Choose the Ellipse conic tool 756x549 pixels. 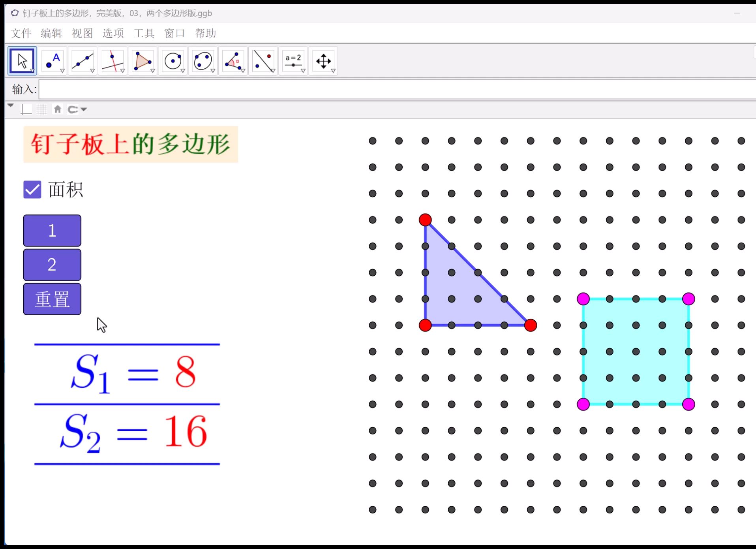203,61
